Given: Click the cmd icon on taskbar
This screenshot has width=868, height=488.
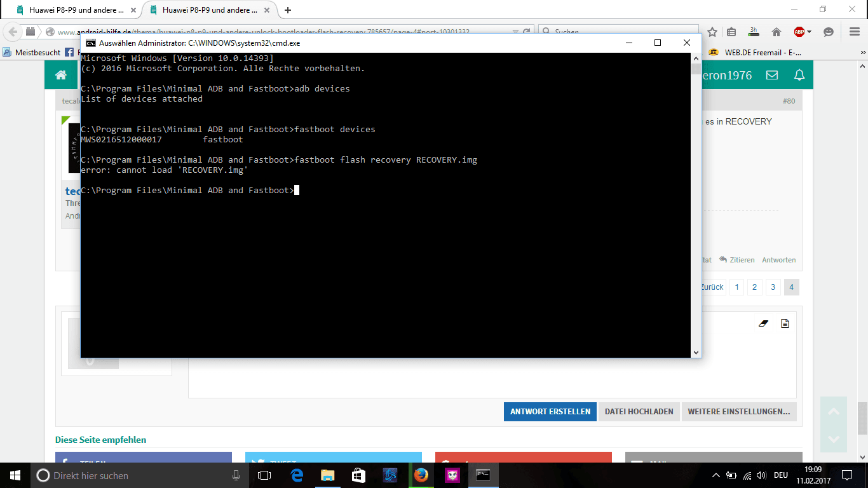Looking at the screenshot, I should (x=483, y=475).
